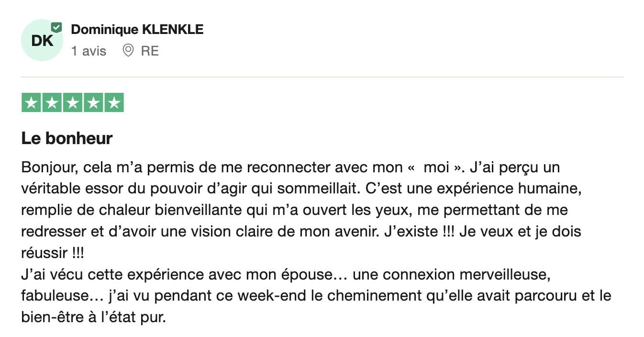
Task: Select the fourth rating star
Action: click(93, 103)
